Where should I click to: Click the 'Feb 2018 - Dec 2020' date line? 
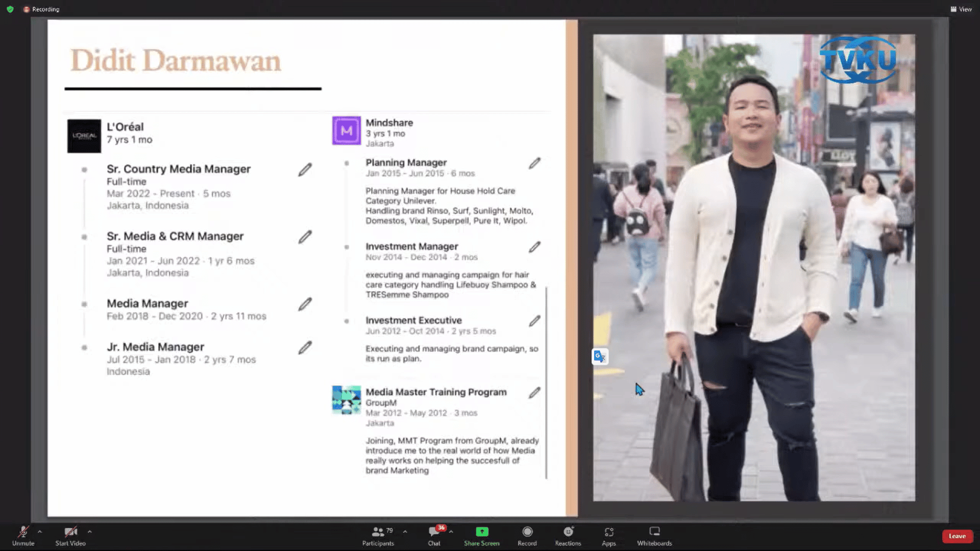point(186,316)
